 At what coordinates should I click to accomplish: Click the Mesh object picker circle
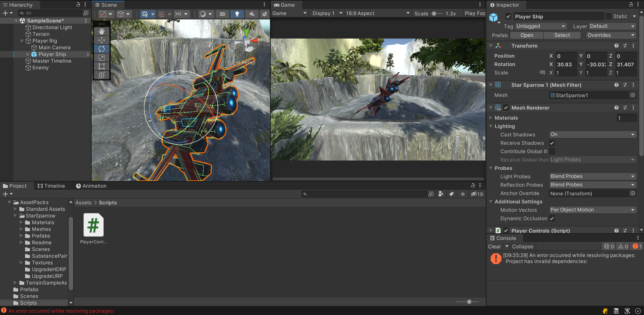click(x=633, y=95)
